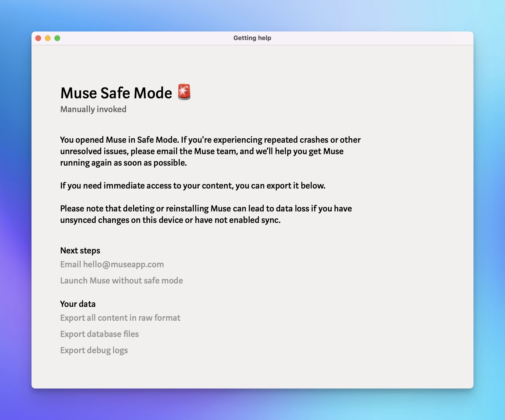This screenshot has height=420, width=505.
Task: Click the Email hello@museapp.com link
Action: [112, 264]
